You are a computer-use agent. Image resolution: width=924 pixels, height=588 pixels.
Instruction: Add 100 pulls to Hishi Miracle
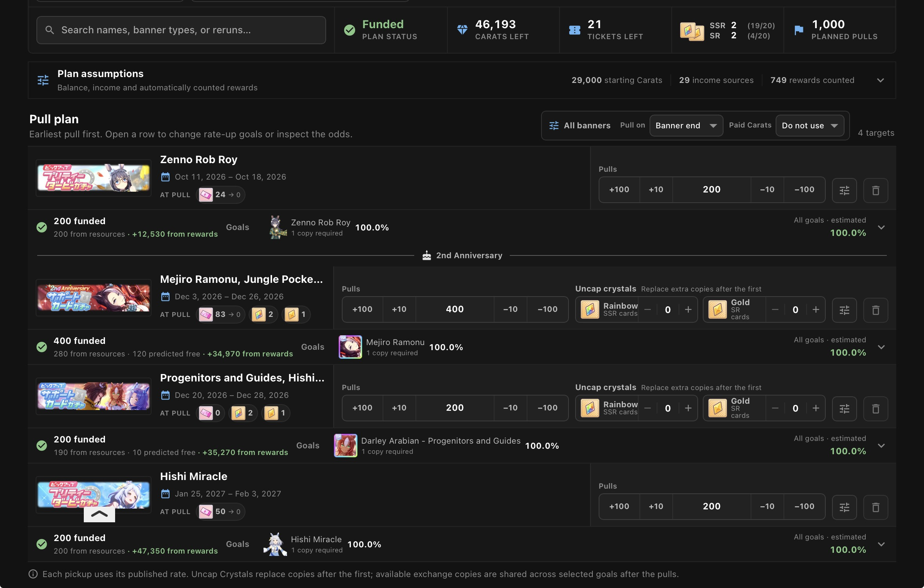pos(619,507)
